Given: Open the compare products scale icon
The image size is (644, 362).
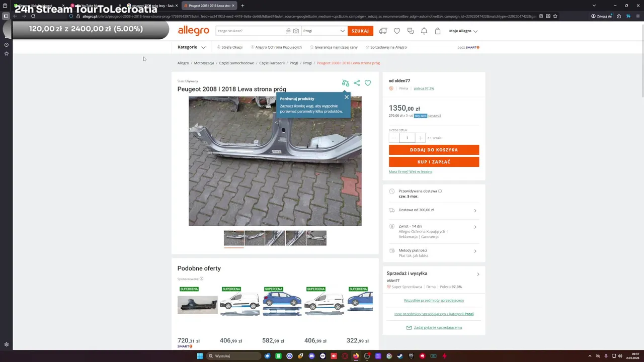Looking at the screenshot, I should coord(345,83).
